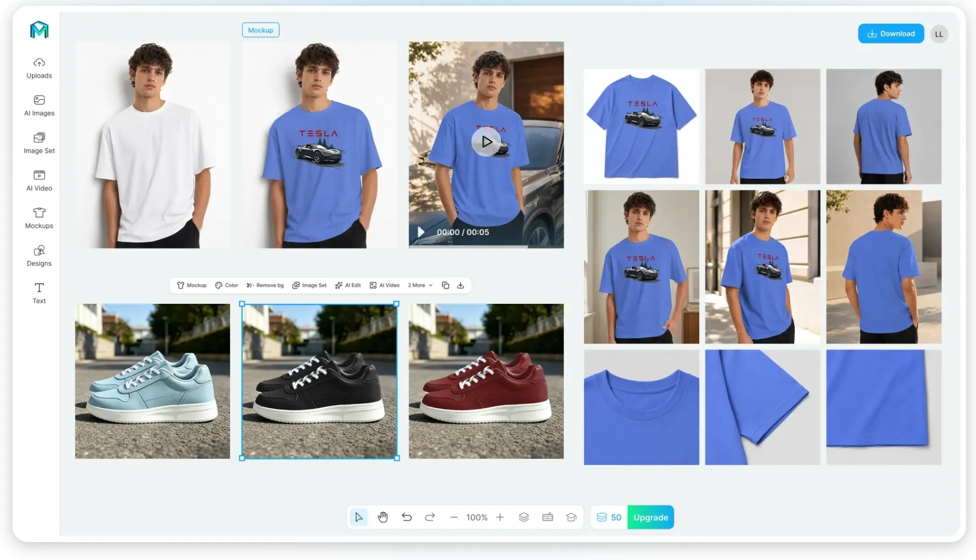Image resolution: width=976 pixels, height=560 pixels.
Task: Select the white t-shirt model image
Action: point(152,145)
